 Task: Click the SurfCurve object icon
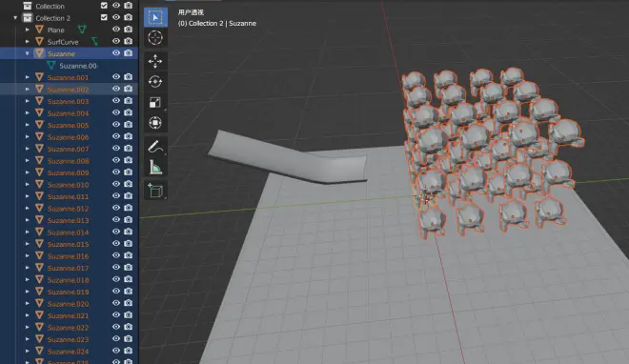[39, 41]
